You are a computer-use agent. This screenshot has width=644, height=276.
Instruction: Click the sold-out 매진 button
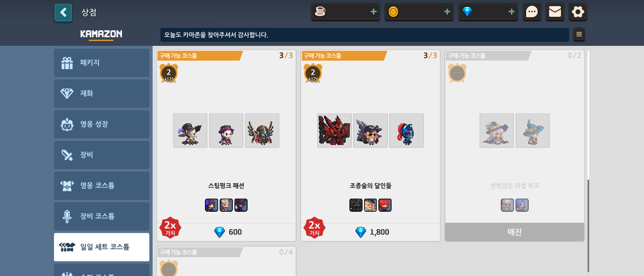pyautogui.click(x=515, y=232)
